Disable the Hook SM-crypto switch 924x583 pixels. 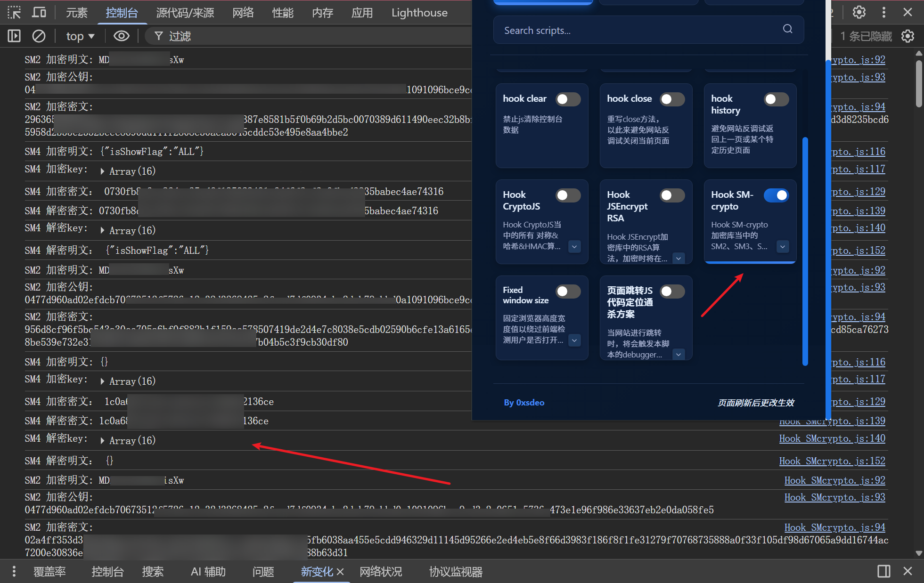coord(776,195)
